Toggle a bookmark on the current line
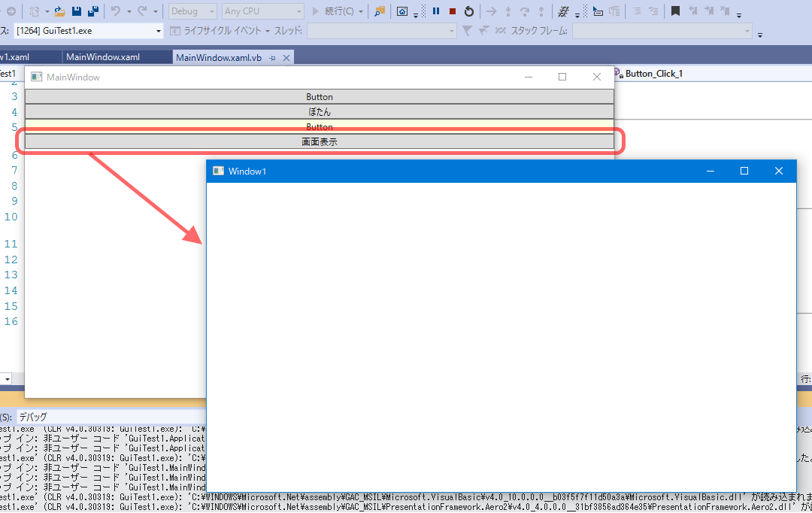 pos(675,11)
